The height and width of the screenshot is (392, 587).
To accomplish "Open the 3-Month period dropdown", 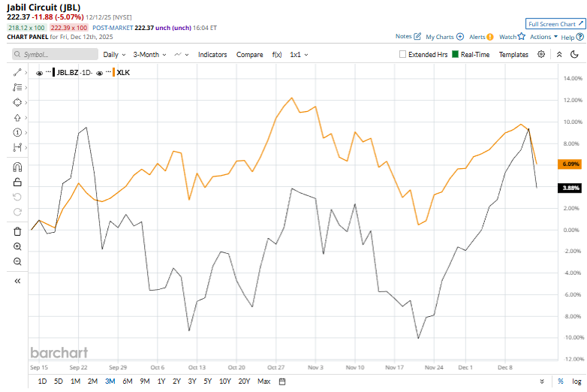I will 149,55.
